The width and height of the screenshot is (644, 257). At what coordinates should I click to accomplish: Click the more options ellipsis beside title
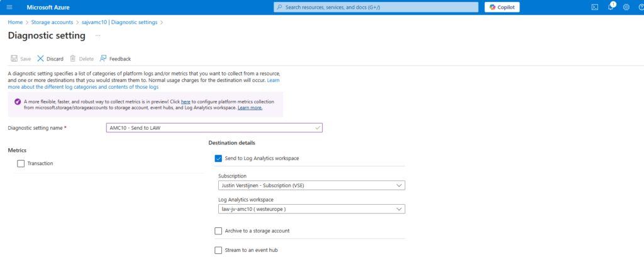pos(97,36)
